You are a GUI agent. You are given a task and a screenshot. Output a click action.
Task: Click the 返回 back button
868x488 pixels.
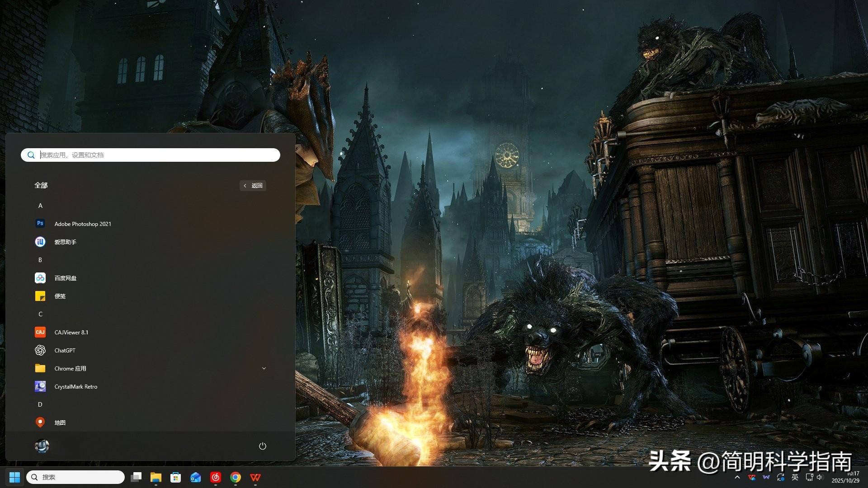pyautogui.click(x=253, y=185)
